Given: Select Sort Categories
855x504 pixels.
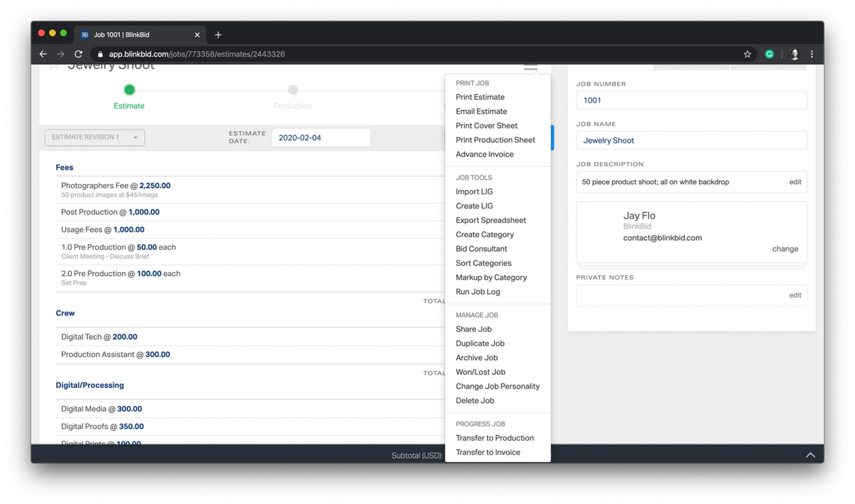Looking at the screenshot, I should pyautogui.click(x=483, y=263).
